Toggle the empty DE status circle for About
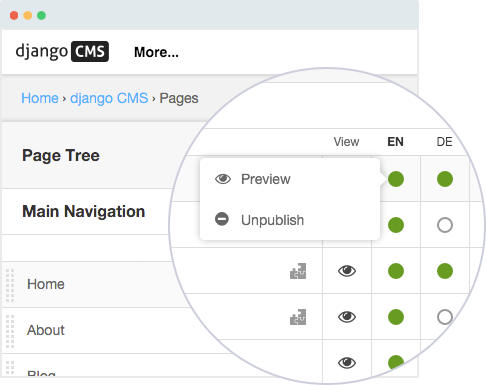This screenshot has height=385, width=486. click(x=445, y=317)
